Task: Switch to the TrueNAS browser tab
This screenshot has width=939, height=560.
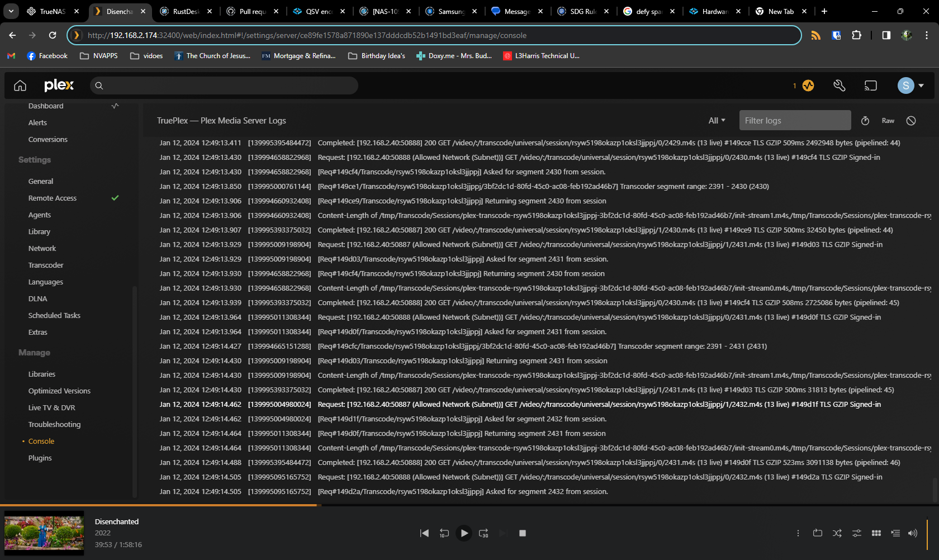Action: pos(53,11)
